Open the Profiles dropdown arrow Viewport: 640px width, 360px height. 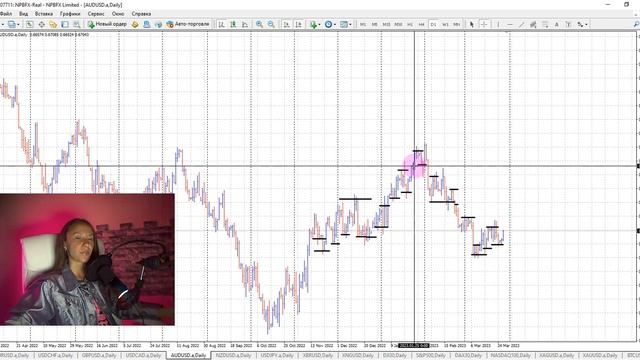click(x=18, y=24)
